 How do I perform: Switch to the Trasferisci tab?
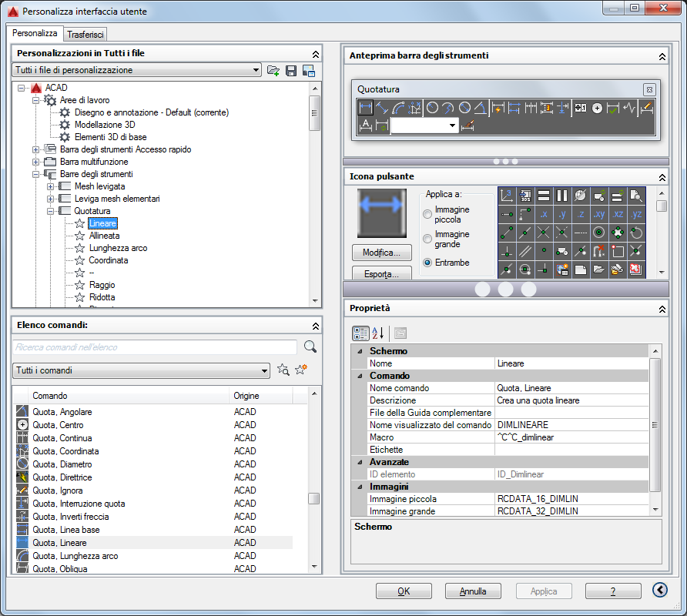pos(85,34)
